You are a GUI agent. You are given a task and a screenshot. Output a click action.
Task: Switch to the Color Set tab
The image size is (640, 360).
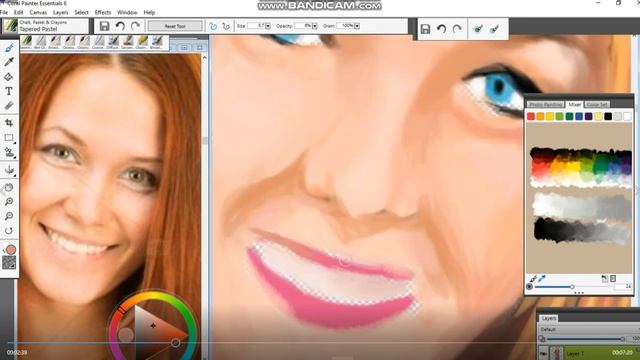point(597,105)
